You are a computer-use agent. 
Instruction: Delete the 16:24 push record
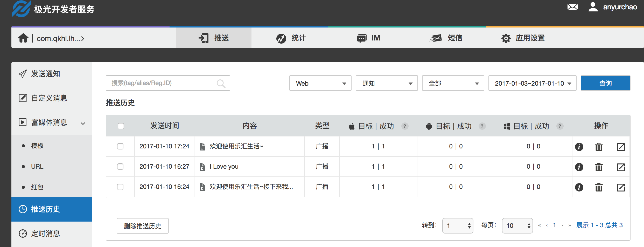pos(599,187)
